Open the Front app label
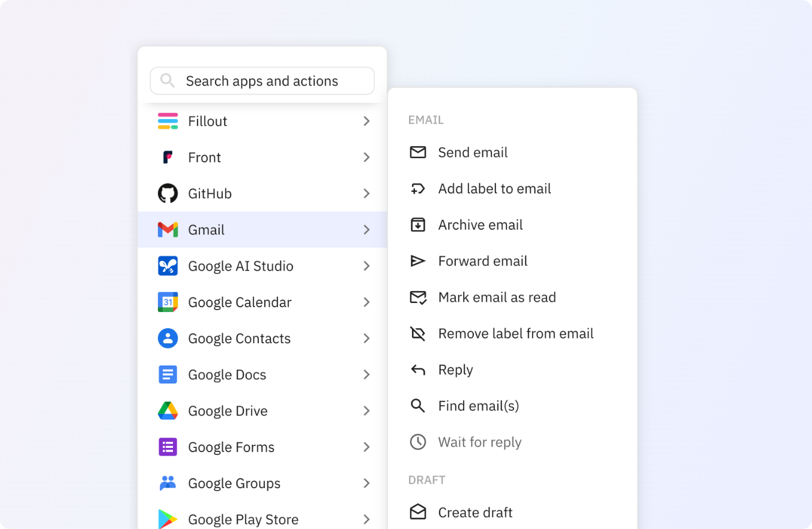This screenshot has height=529, width=812. 204,157
